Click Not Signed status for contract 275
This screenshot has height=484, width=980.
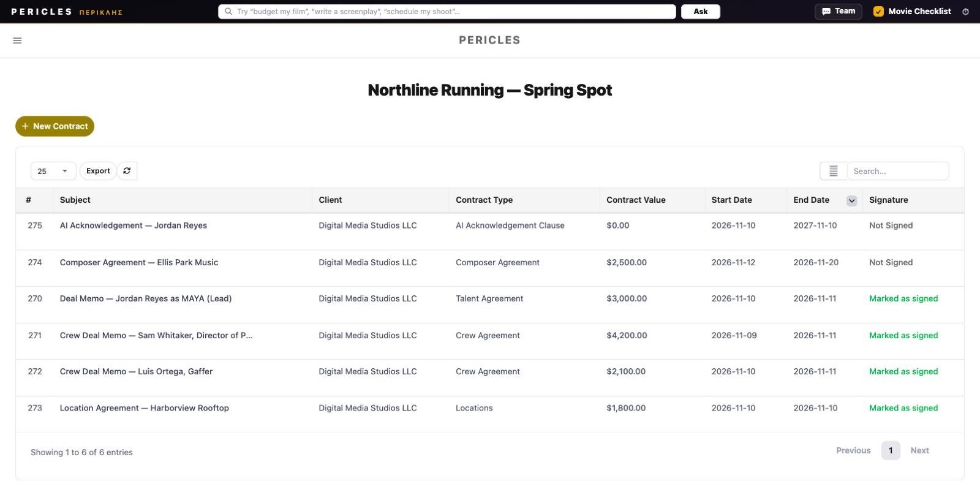pos(891,225)
